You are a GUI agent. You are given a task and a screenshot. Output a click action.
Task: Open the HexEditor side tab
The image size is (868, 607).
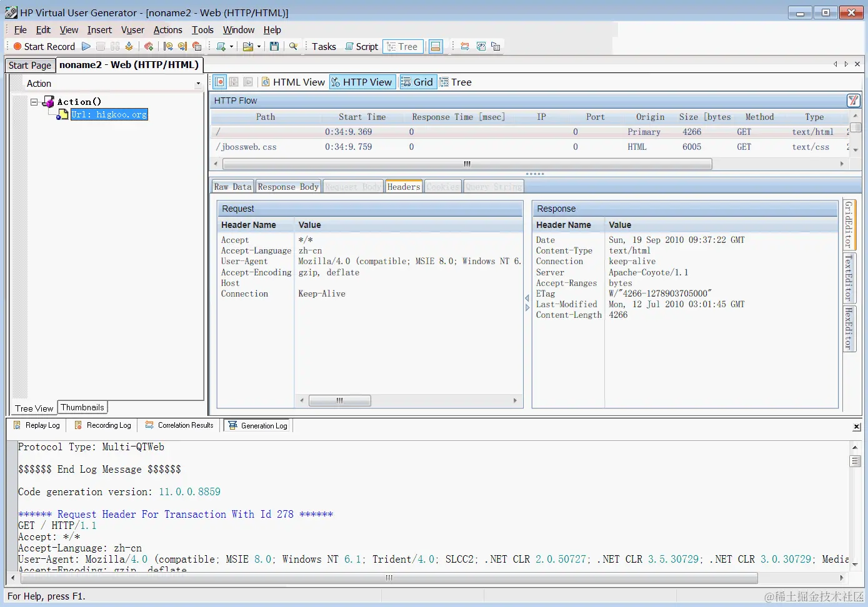pyautogui.click(x=849, y=328)
